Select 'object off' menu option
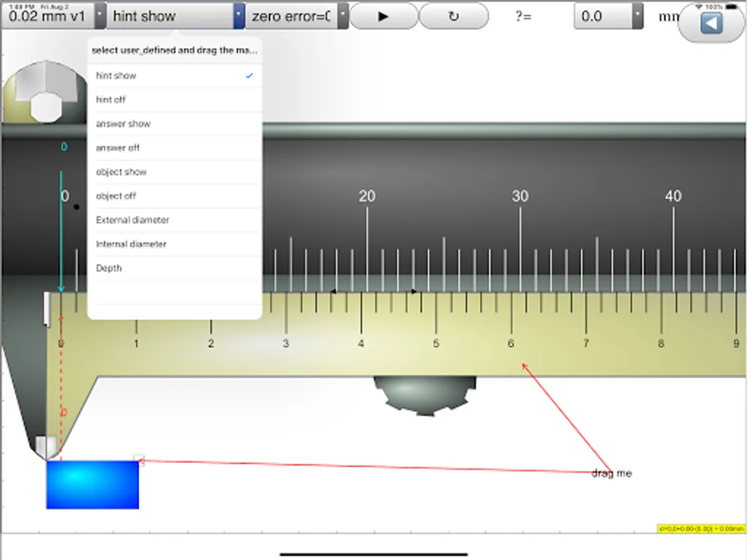Image resolution: width=747 pixels, height=560 pixels. (x=174, y=196)
